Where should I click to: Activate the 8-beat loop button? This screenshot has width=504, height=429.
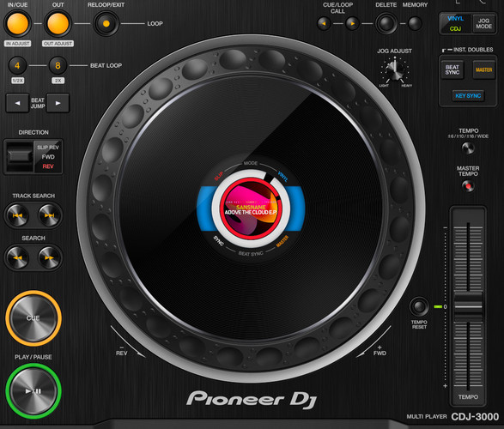click(x=58, y=65)
